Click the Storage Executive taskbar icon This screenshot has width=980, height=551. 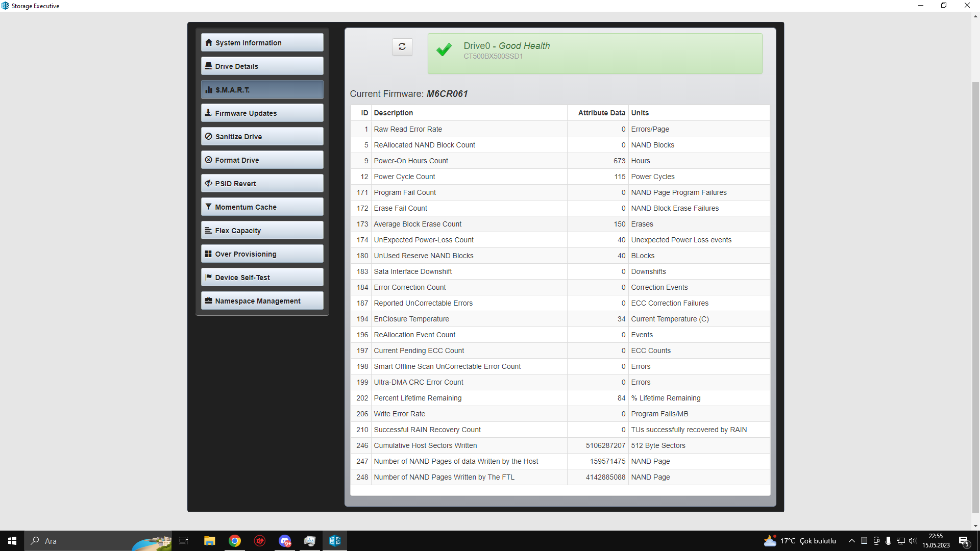point(335,541)
